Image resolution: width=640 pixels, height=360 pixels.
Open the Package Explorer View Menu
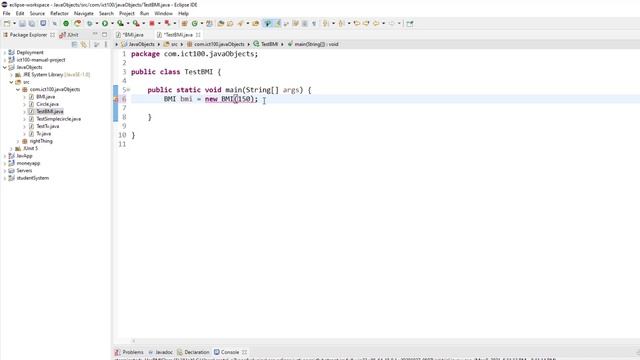coord(106,44)
